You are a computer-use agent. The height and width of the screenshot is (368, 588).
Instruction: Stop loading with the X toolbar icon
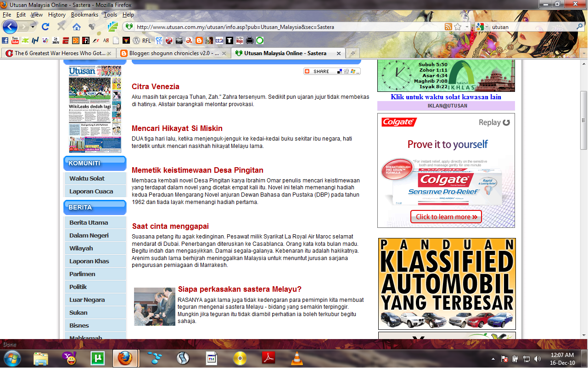point(61,27)
